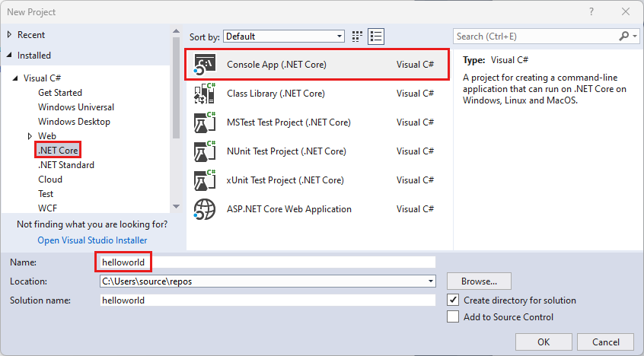Open Visual Studio Installer link
Screen dimensions: 644x356
93,240
